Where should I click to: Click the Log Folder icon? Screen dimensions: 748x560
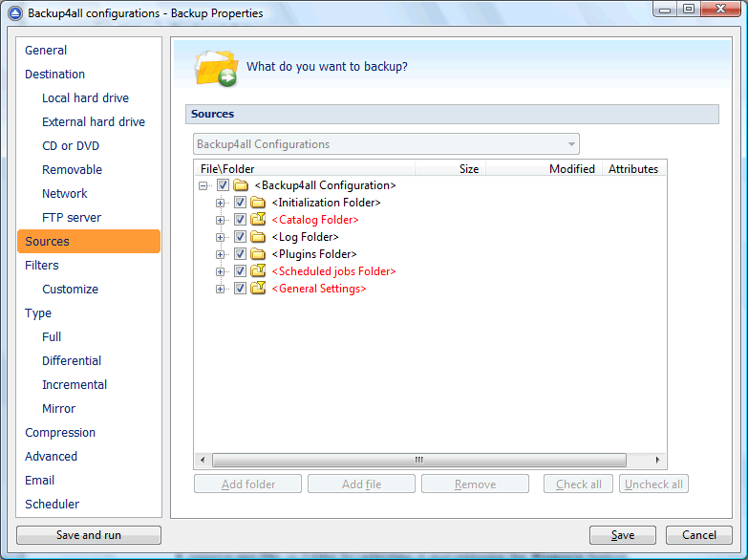[x=258, y=237]
